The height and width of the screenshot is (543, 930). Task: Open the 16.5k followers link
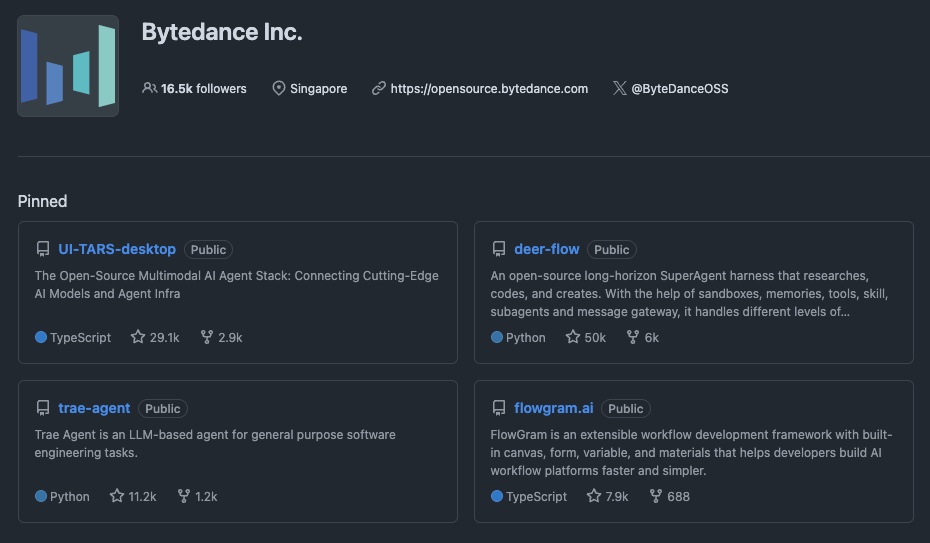pos(195,88)
